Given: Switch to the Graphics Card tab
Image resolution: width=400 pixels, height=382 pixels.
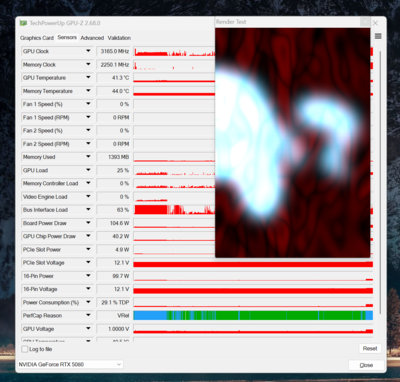Looking at the screenshot, I should point(37,38).
